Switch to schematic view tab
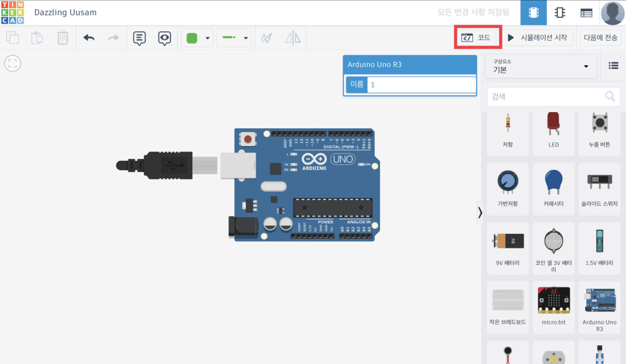The image size is (626, 364). (560, 13)
